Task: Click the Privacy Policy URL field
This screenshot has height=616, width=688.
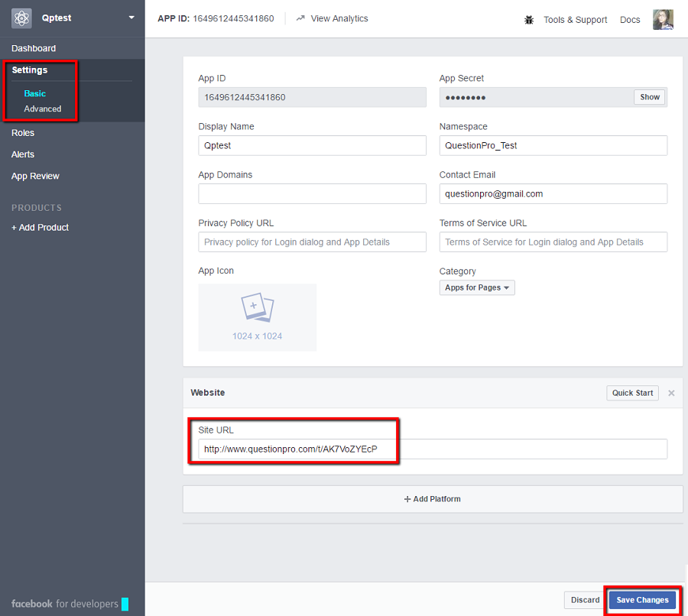Action: 312,242
